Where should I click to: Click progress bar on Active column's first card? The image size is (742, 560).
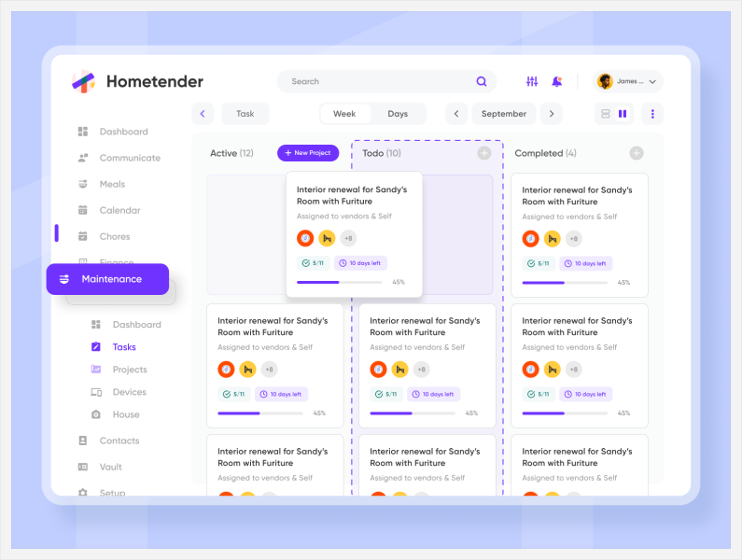(x=260, y=413)
